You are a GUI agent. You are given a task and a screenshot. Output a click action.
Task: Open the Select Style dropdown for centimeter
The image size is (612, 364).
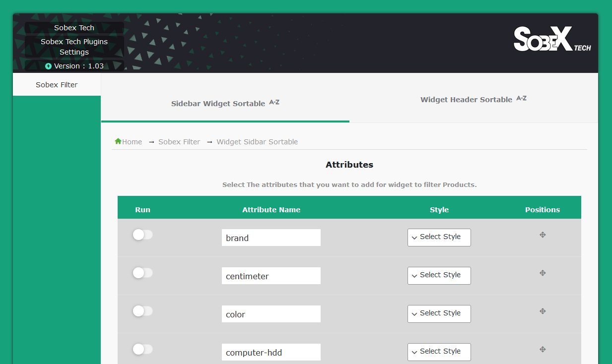pyautogui.click(x=439, y=276)
